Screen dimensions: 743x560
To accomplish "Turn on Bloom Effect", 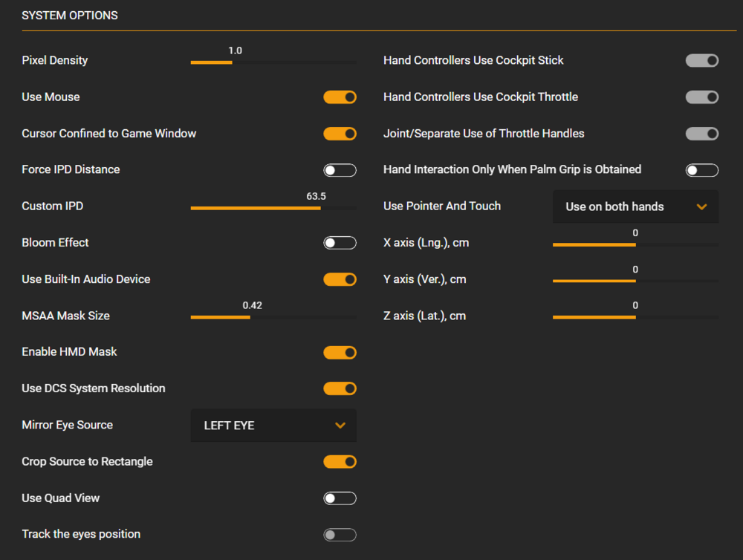I will pyautogui.click(x=340, y=243).
